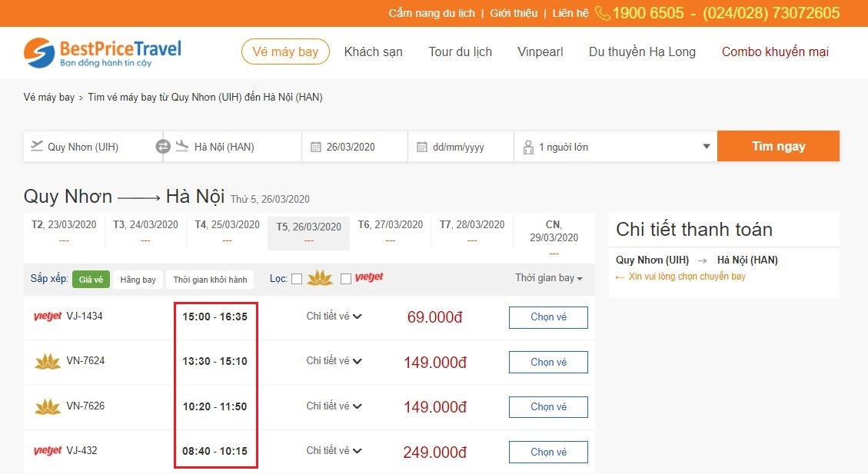Sort by 'Giá vé' button
This screenshot has height=474, width=868.
(91, 280)
